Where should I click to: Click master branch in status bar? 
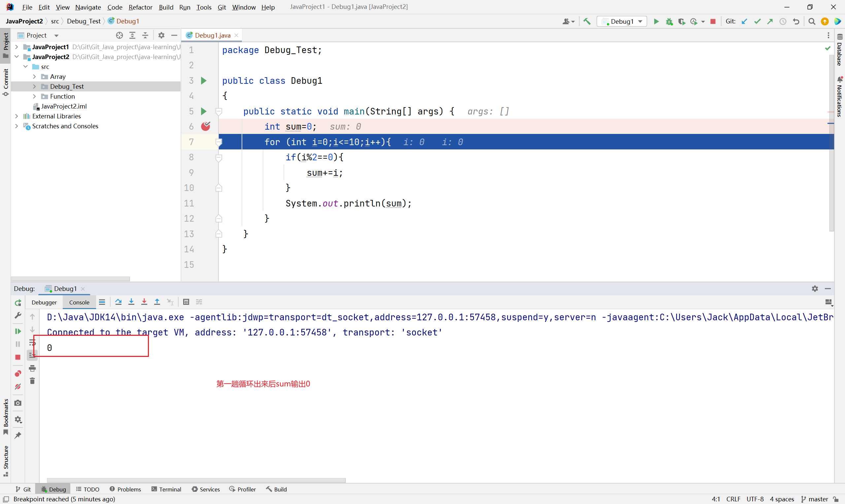click(x=815, y=499)
